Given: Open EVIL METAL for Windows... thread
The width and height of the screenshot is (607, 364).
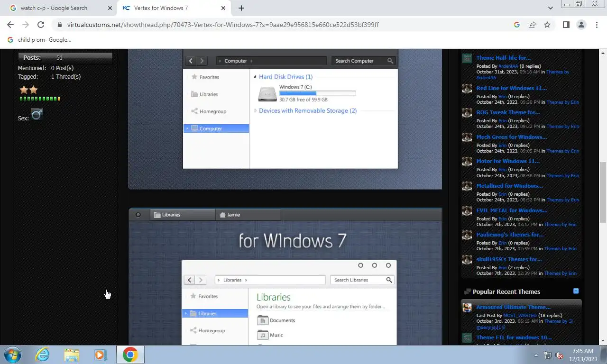Looking at the screenshot, I should (511, 210).
